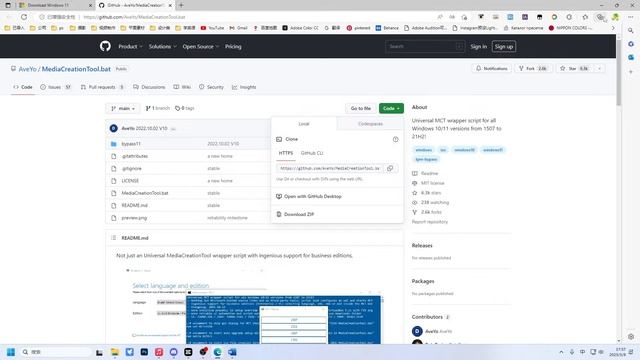Open the Insights tab
The image size is (640, 360).
pos(244,87)
